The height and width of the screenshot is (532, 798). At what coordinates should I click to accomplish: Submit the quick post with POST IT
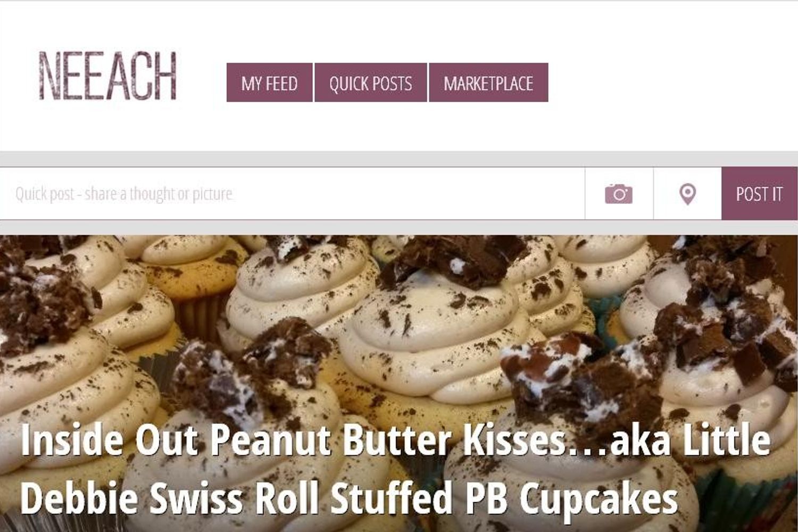tap(759, 194)
